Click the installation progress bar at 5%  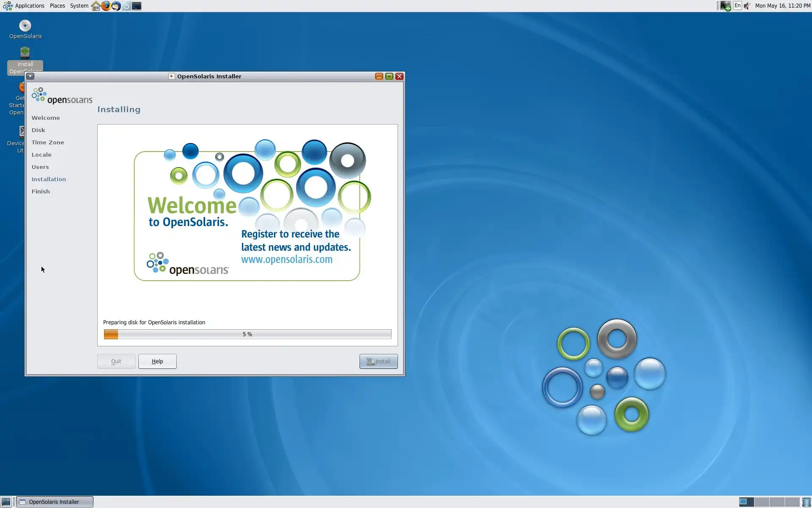(x=247, y=334)
